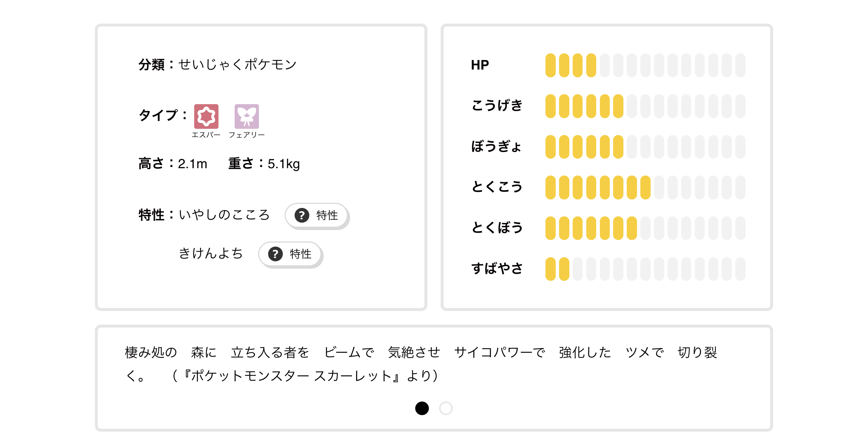Click the こうげき stat gauge bar

645,106
